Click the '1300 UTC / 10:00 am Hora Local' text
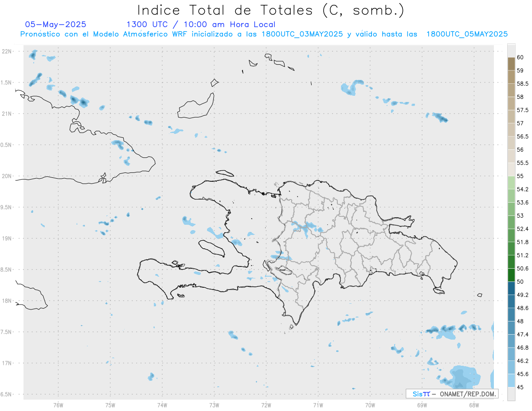 pyautogui.click(x=201, y=25)
